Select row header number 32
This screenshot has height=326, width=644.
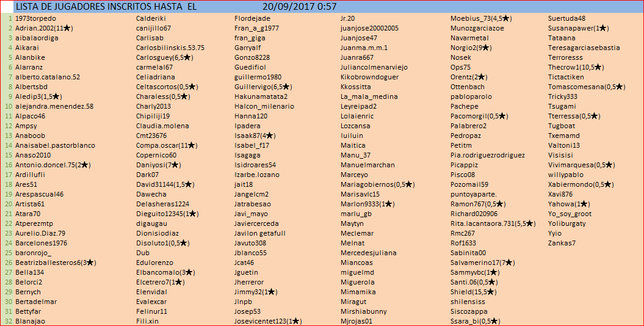tap(9, 321)
